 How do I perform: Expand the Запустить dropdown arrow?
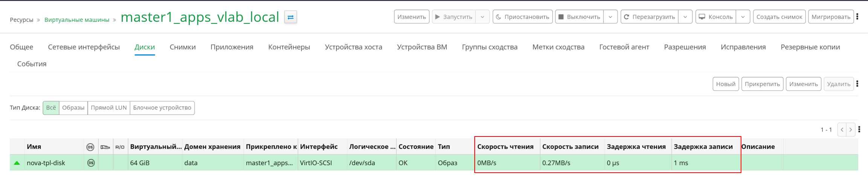(482, 17)
